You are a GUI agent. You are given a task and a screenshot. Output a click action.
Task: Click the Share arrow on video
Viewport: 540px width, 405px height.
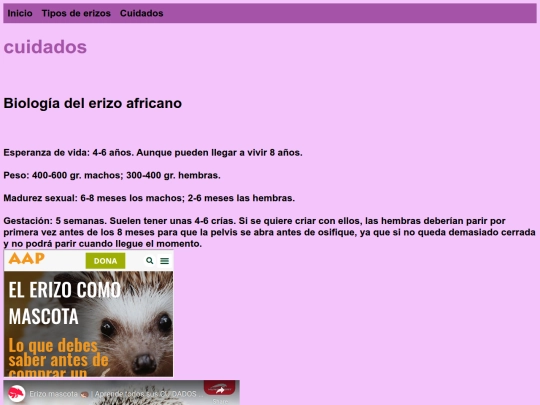tap(220, 390)
